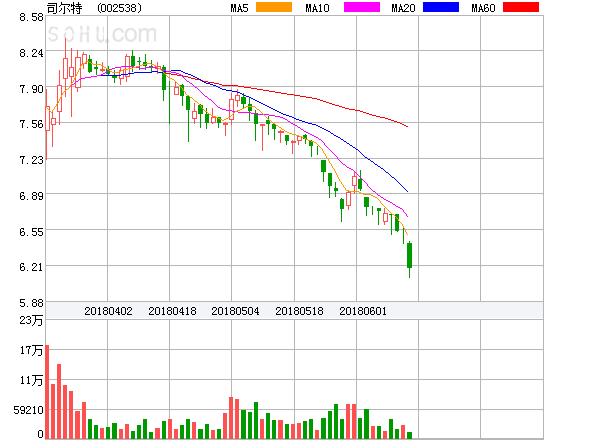Click the 8.58 price axis label
The image size is (600, 440).
tap(31, 17)
